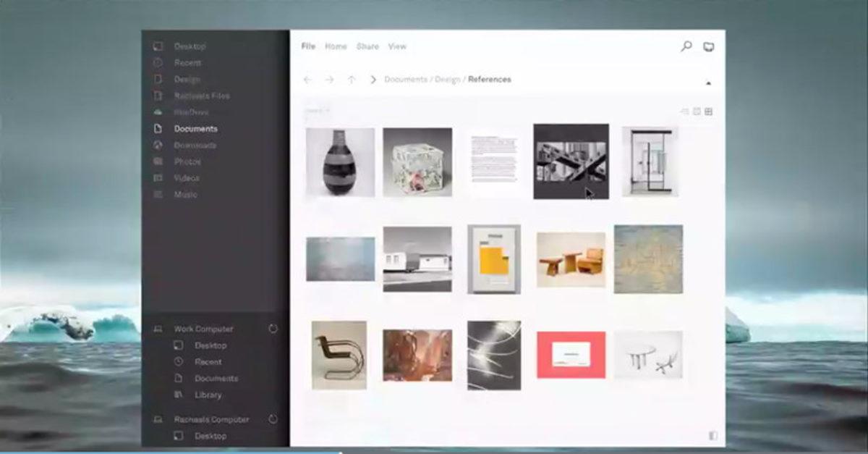The image size is (868, 454).
Task: Navigate up one folder level
Action: click(x=352, y=80)
